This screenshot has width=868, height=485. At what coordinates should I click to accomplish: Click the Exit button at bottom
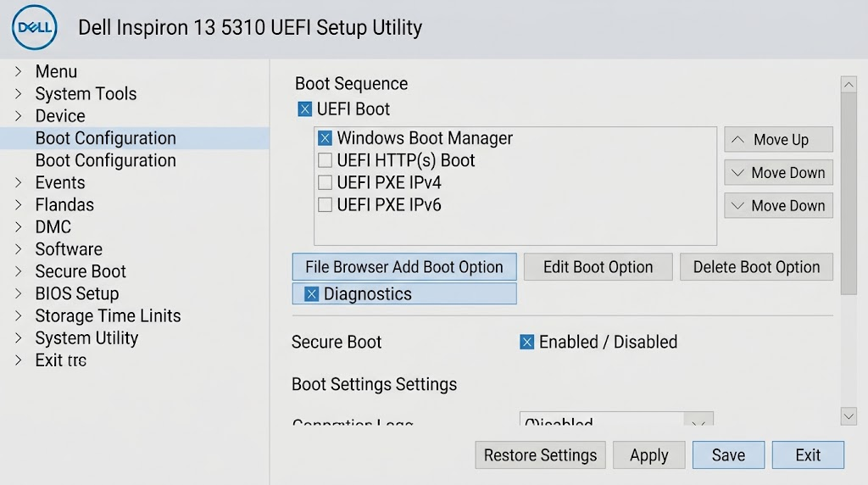[808, 455]
